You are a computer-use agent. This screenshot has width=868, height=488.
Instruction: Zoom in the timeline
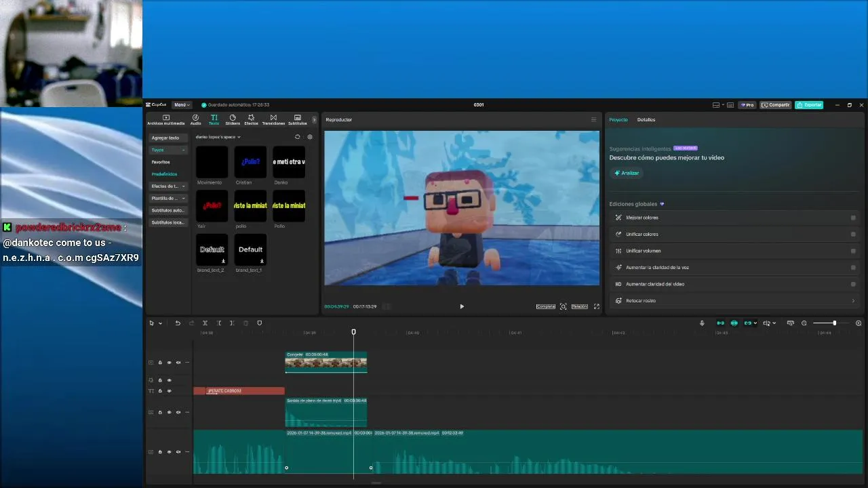(859, 323)
